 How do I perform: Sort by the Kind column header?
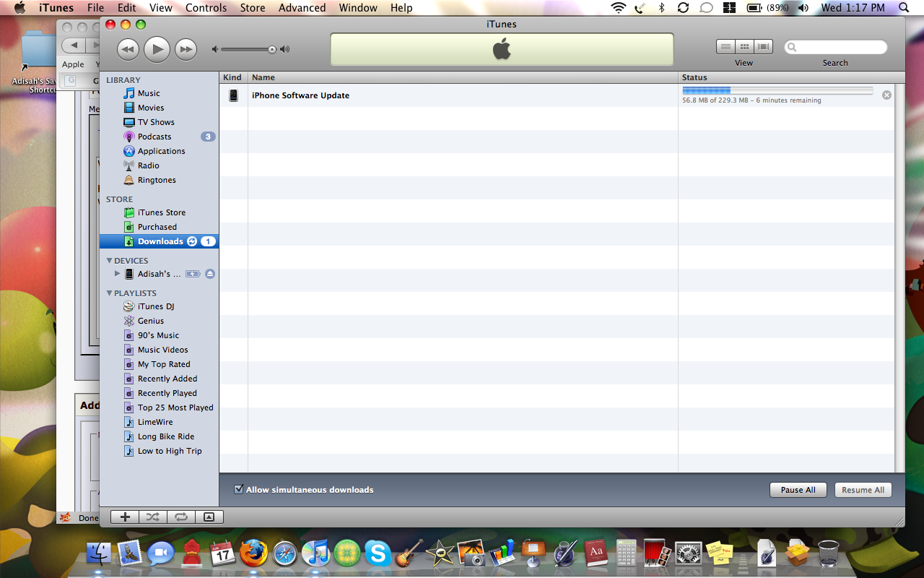[x=233, y=77]
